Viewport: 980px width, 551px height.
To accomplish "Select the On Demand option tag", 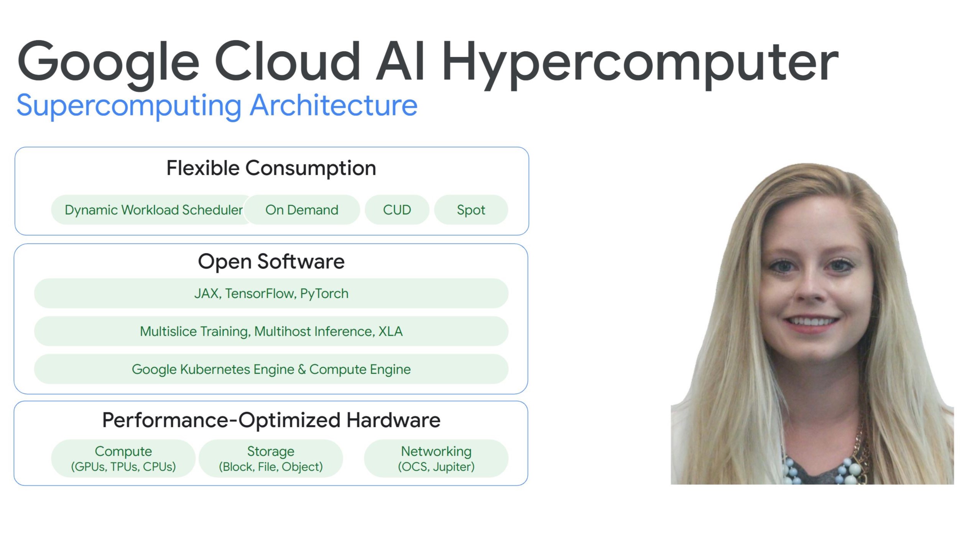I will tap(301, 209).
